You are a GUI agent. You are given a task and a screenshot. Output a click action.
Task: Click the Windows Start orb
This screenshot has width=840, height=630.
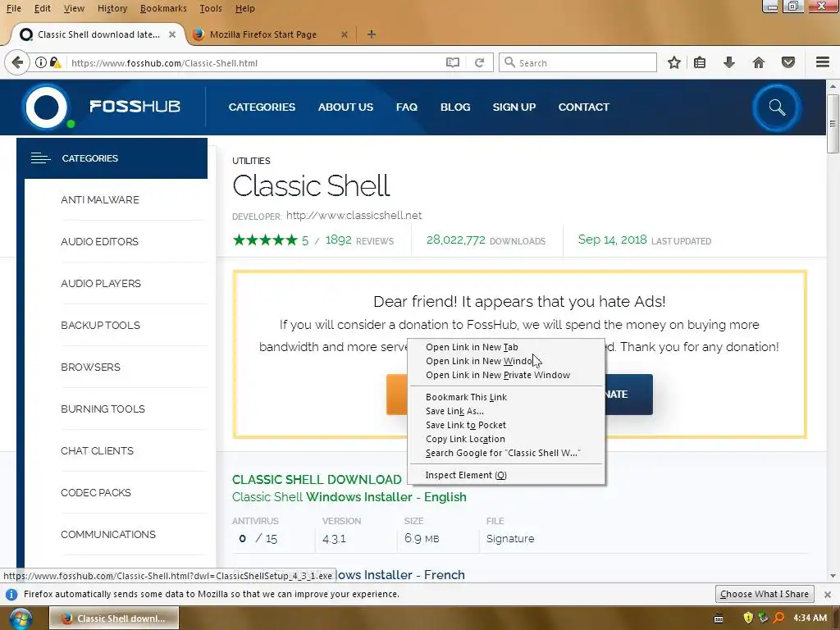[21, 619]
